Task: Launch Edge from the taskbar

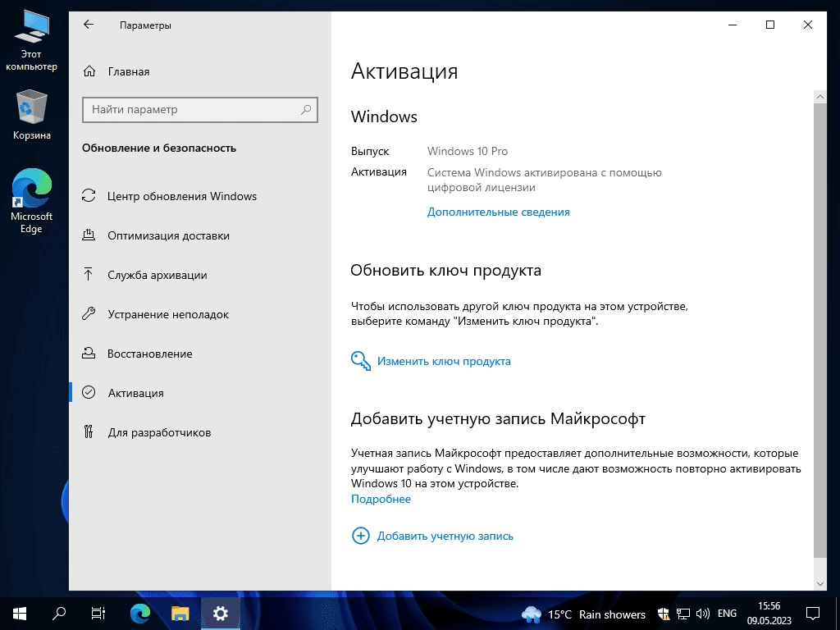Action: pyautogui.click(x=140, y=614)
